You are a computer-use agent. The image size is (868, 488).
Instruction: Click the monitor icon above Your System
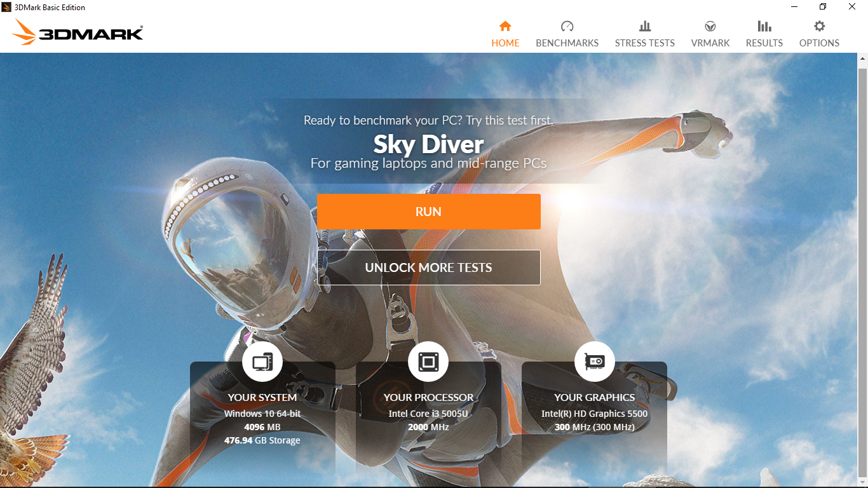(262, 362)
